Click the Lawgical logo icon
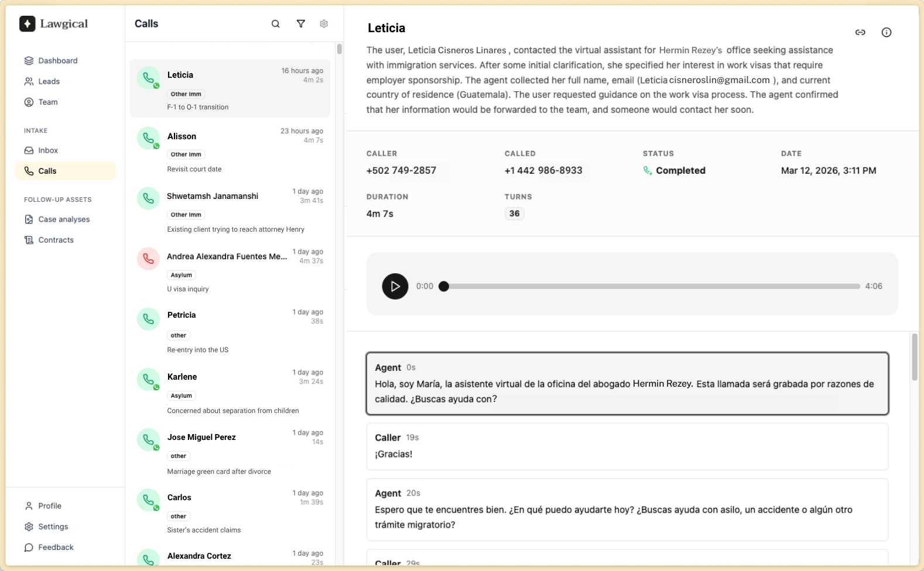924x571 pixels. point(28,24)
